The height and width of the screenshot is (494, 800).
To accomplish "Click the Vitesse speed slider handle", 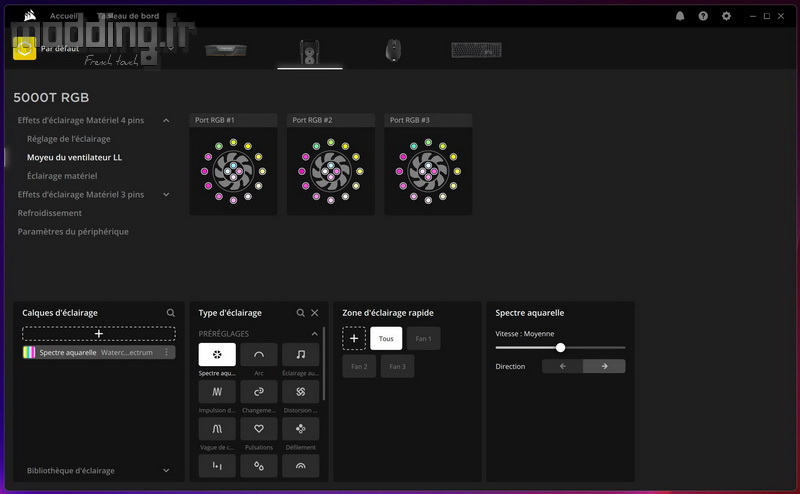I will click(560, 348).
